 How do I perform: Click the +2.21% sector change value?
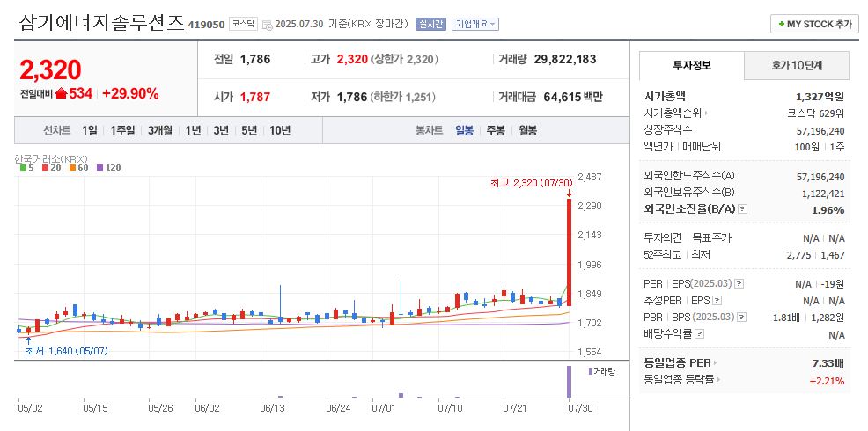pyautogui.click(x=827, y=381)
